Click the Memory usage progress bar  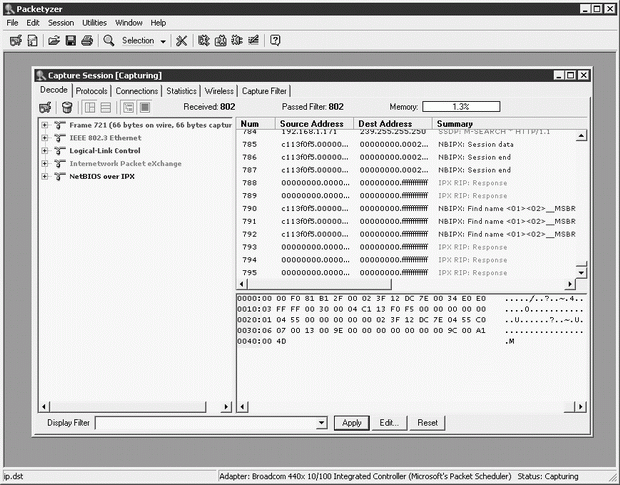click(x=461, y=107)
